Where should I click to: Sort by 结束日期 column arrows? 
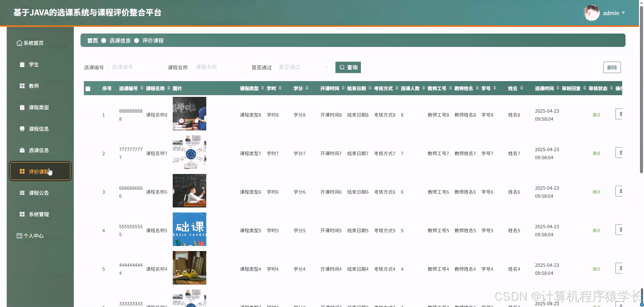[x=370, y=88]
